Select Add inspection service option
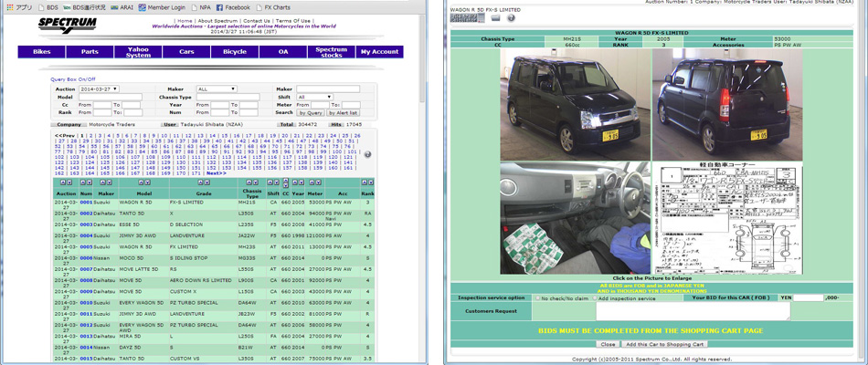 pyautogui.click(x=594, y=298)
